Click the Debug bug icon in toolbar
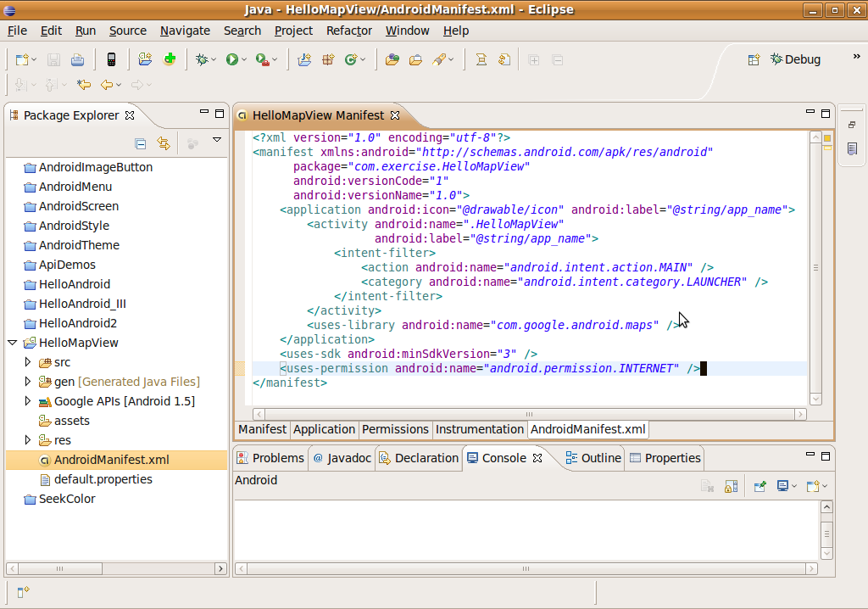The image size is (868, 609). tap(202, 60)
